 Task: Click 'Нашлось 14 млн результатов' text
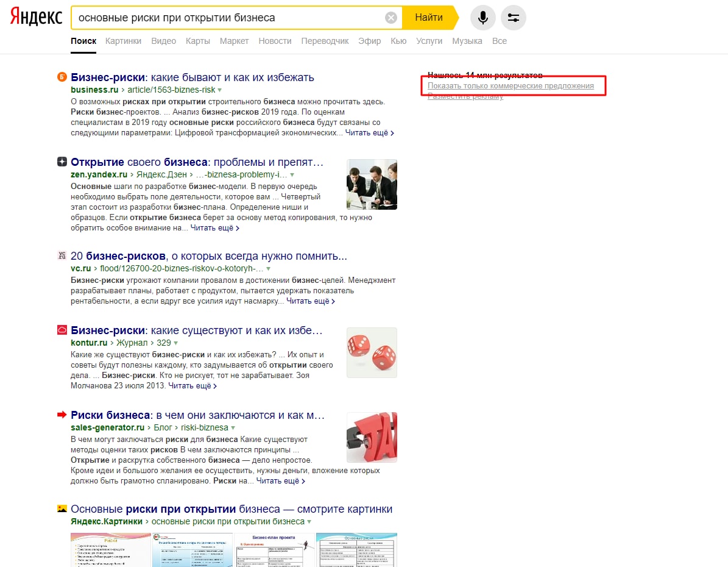click(x=485, y=75)
